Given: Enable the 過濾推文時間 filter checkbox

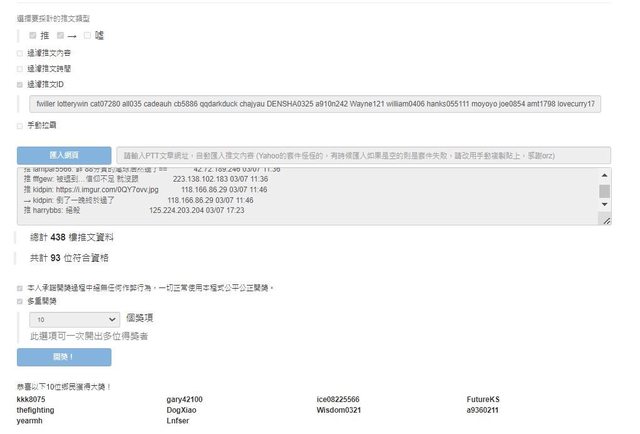Looking at the screenshot, I should 20,69.
